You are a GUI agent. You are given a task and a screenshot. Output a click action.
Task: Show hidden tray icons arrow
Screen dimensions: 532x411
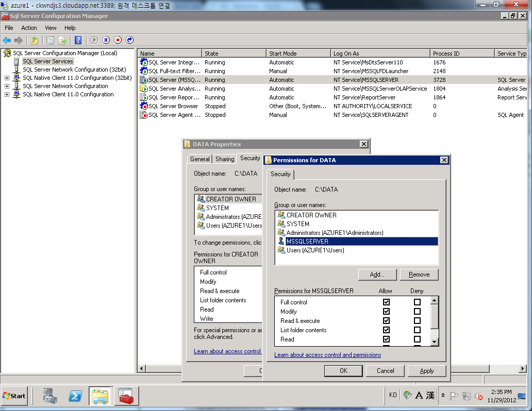pyautogui.click(x=443, y=396)
